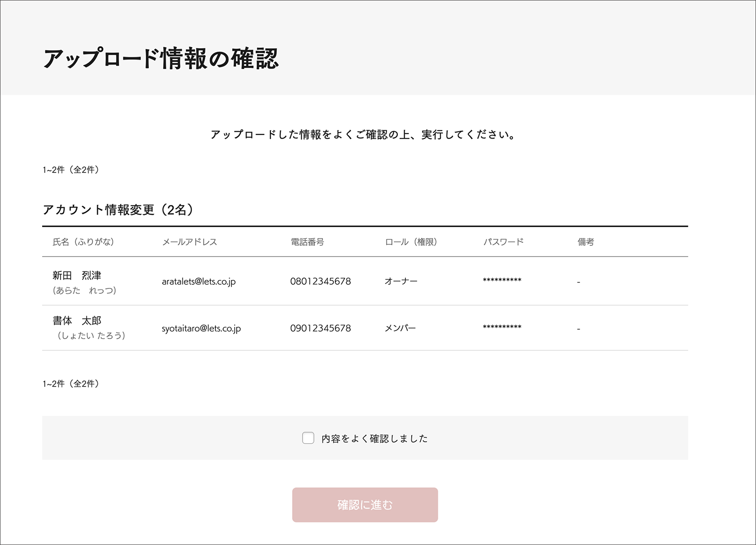
Task: Click the email aratalets@lets.co.jp
Action: (x=198, y=281)
